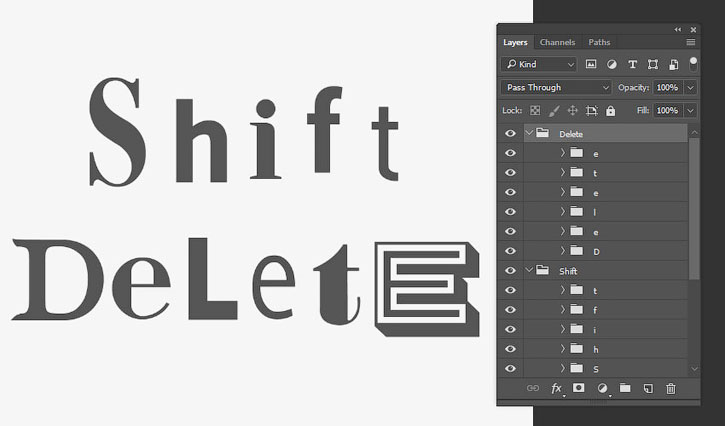Click the layers scrollbar up arrow

tap(694, 132)
